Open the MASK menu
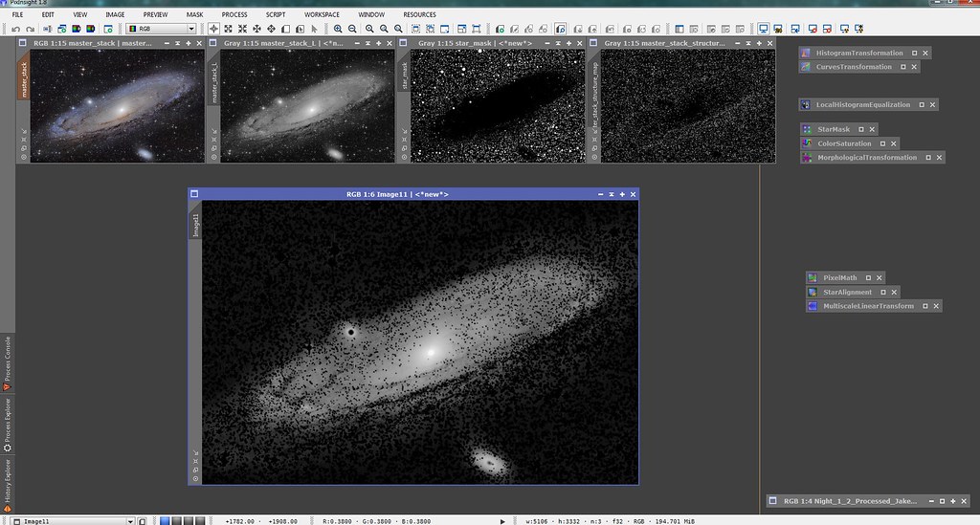980x525 pixels. pyautogui.click(x=194, y=15)
